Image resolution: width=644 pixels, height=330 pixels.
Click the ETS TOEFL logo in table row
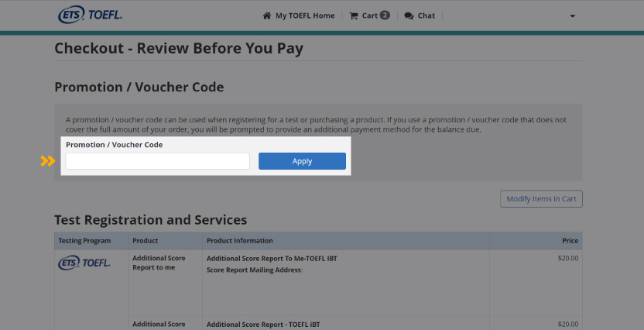[84, 263]
